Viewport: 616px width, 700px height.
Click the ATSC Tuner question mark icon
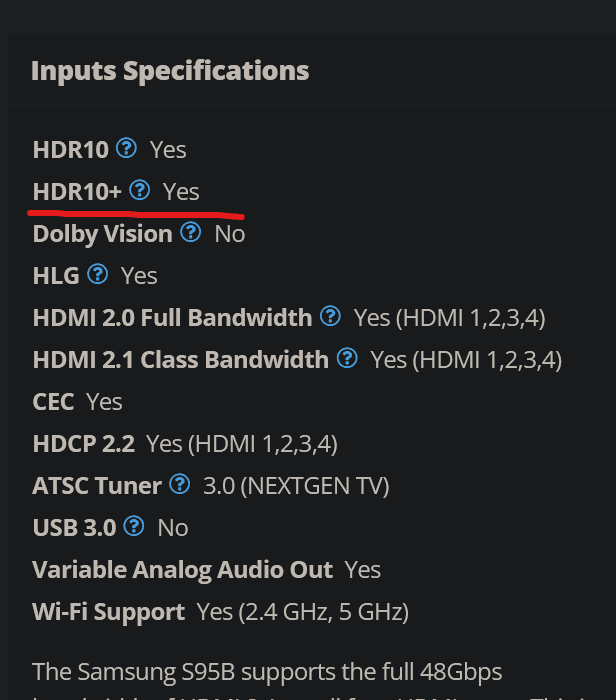coord(180,484)
